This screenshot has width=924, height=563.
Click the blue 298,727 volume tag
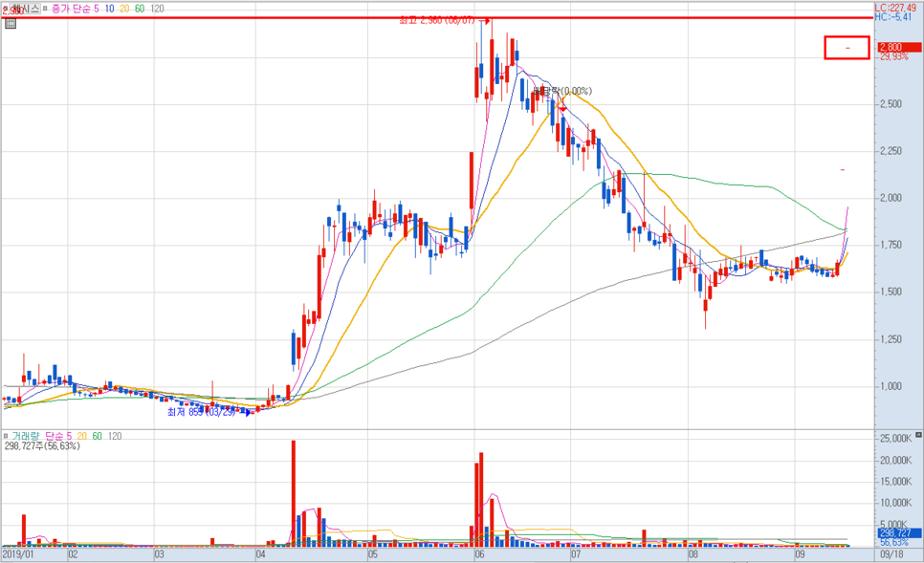[900, 533]
